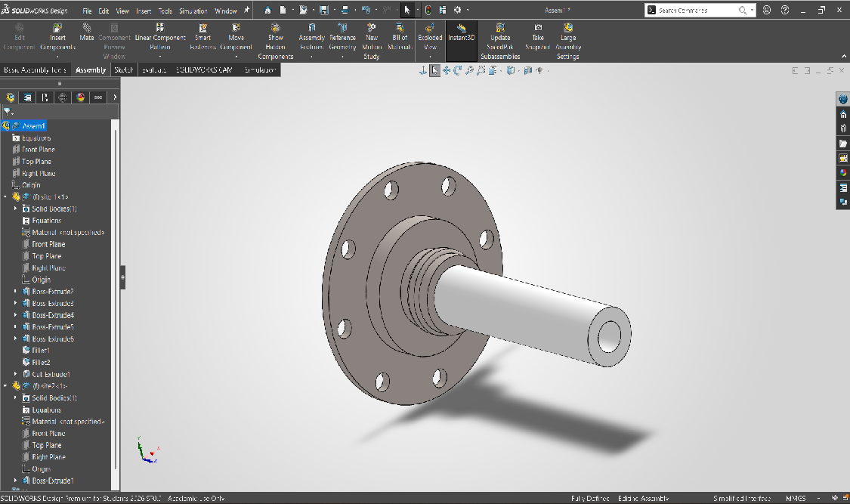The width and height of the screenshot is (850, 504).
Task: Toggle the rebuild traffic light icon
Action: tap(428, 11)
